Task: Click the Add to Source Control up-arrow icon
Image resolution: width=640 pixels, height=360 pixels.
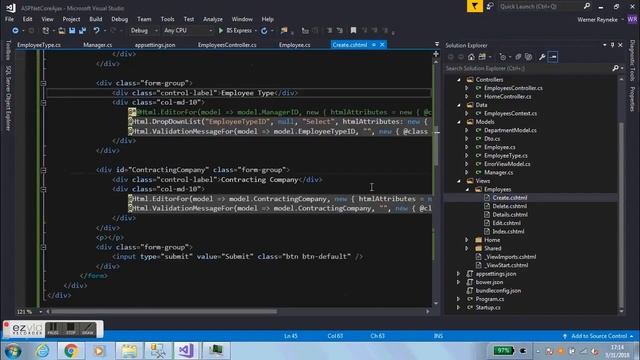Action: pyautogui.click(x=565, y=336)
